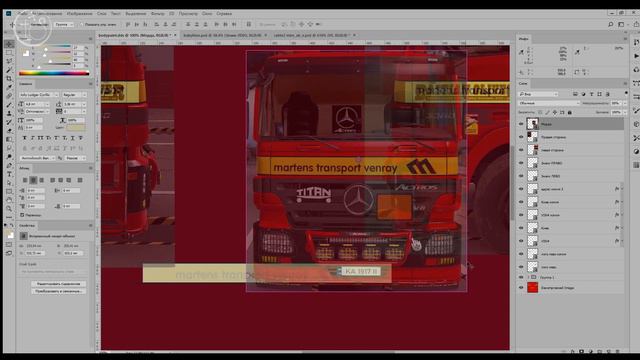This screenshot has width=640, height=360.
Task: Open the workspace switcher icon
Action: [x=621, y=24]
